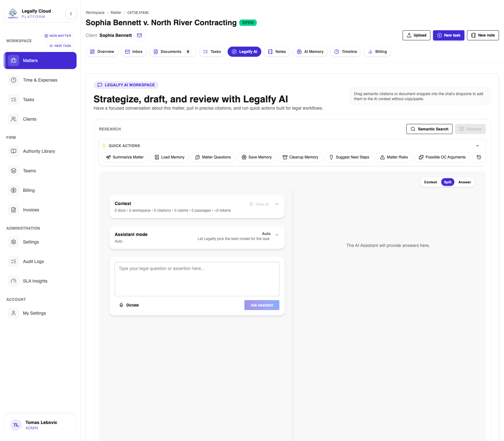The image size is (504, 441).
Task: Click Workspace breadcrumb link
Action: [x=95, y=13]
